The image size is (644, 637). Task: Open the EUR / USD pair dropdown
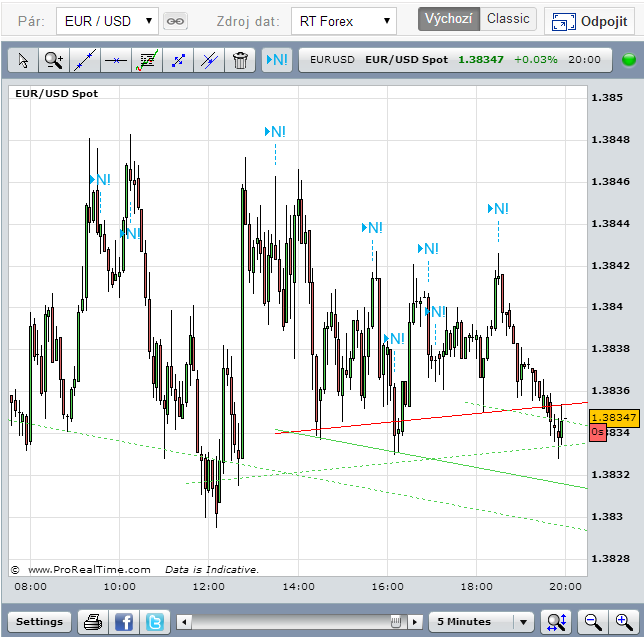pos(107,21)
